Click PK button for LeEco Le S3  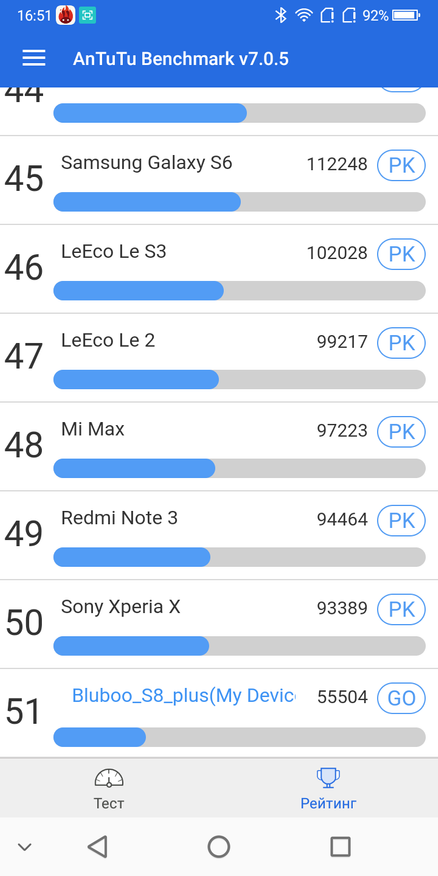(x=402, y=254)
